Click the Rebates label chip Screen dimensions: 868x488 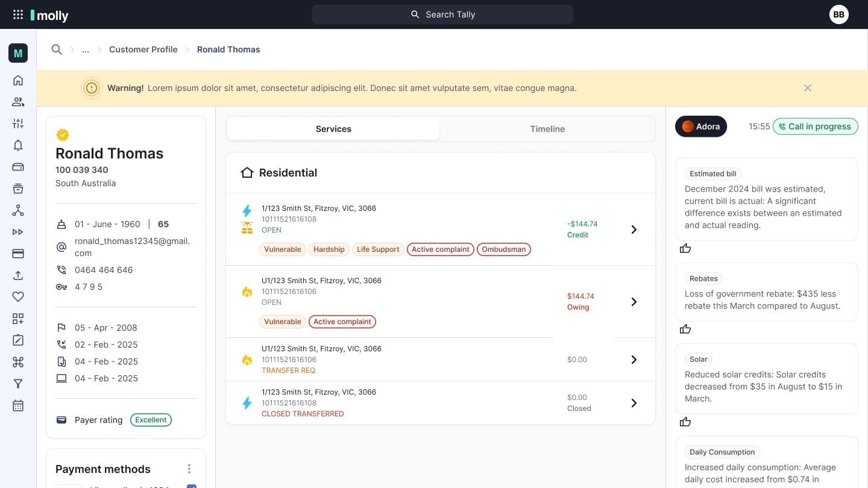tap(703, 278)
